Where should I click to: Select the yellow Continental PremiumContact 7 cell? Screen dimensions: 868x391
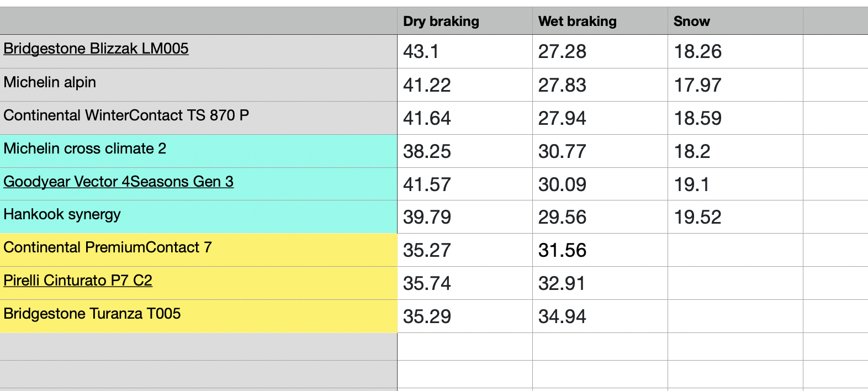coord(108,247)
